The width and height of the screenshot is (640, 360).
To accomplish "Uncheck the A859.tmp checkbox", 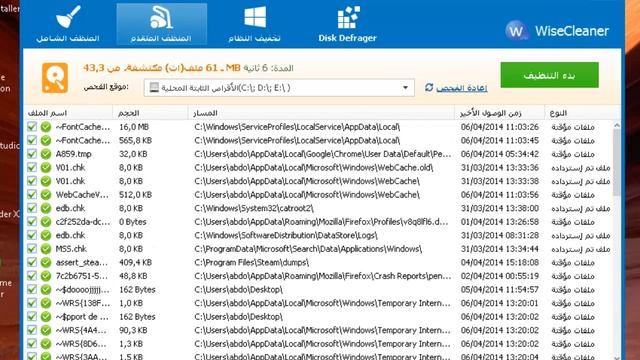I will pos(32,154).
